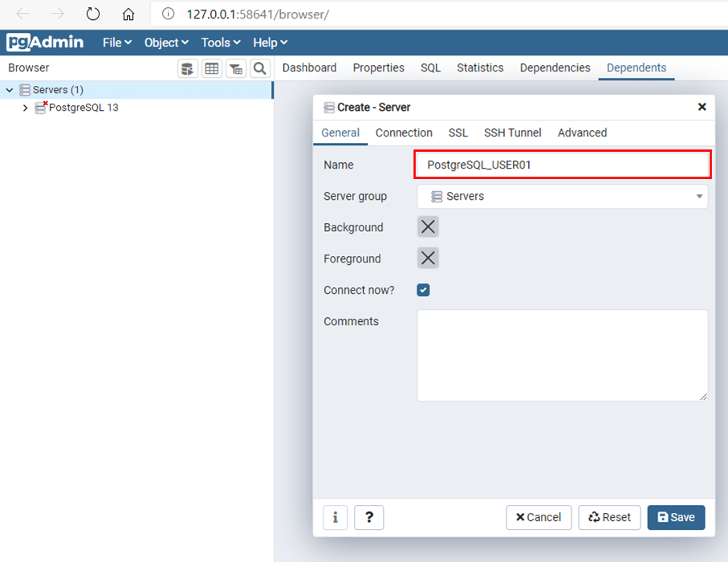
Task: Click the browser home icon
Action: 128,14
